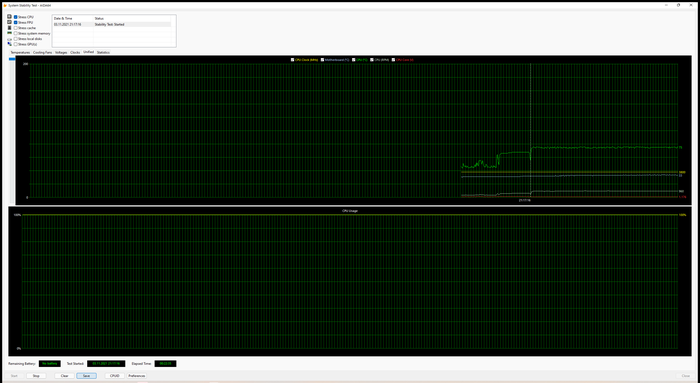The image size is (700, 383).
Task: Open the Statistics tab
Action: [x=103, y=52]
